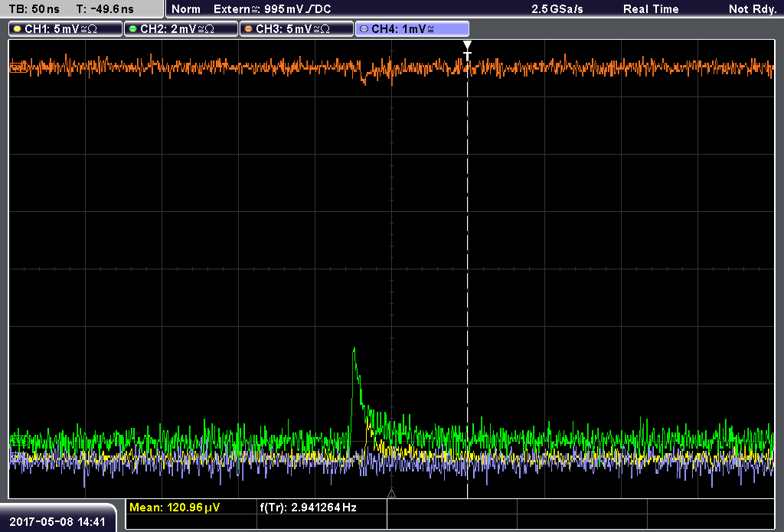
Task: Click the Not Rdy. status indicator
Action: 753,9
